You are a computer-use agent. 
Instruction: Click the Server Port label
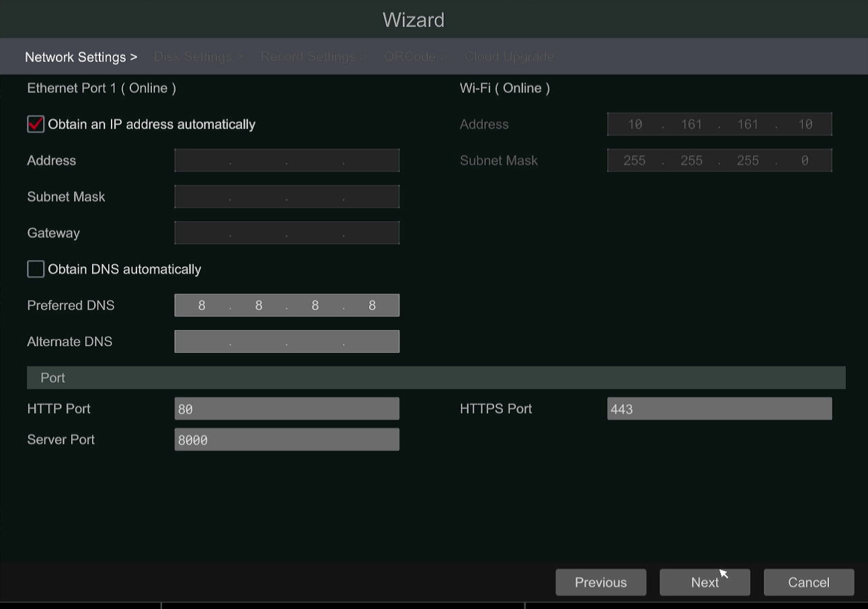(x=61, y=440)
